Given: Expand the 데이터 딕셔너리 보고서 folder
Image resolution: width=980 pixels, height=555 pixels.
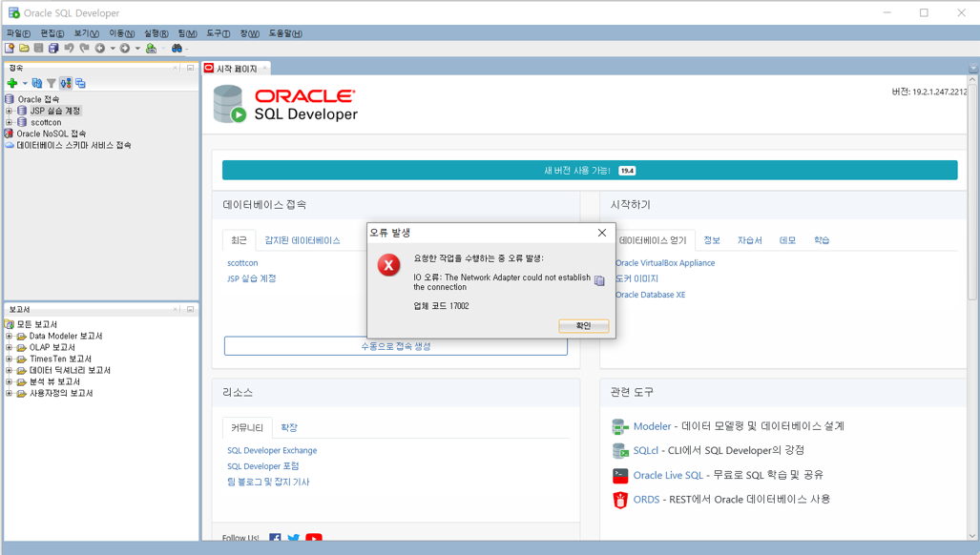Looking at the screenshot, I should [9, 370].
